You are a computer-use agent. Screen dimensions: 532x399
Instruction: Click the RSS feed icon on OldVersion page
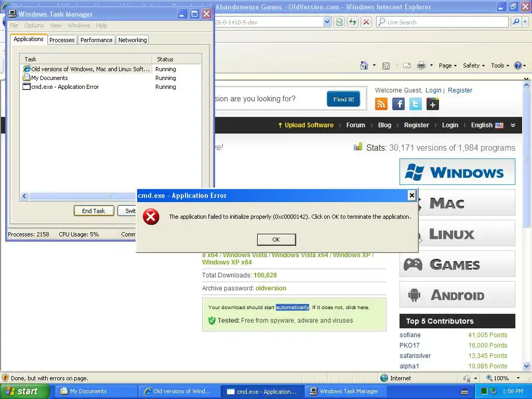pyautogui.click(x=381, y=104)
